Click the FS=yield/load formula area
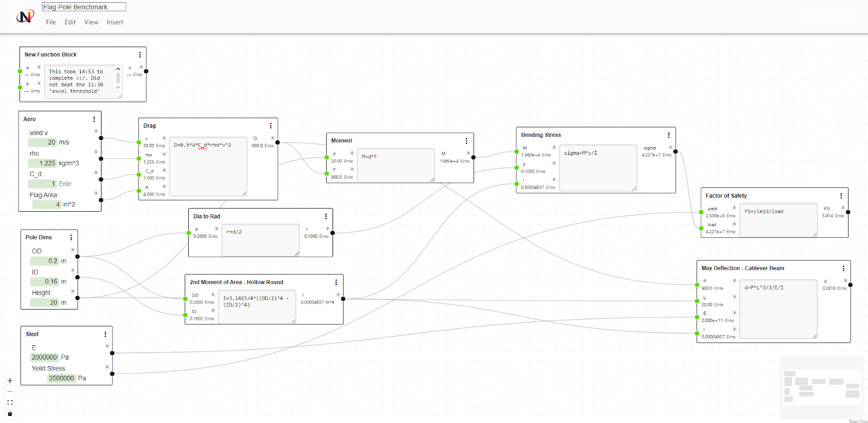This screenshot has width=868, height=423. point(778,220)
